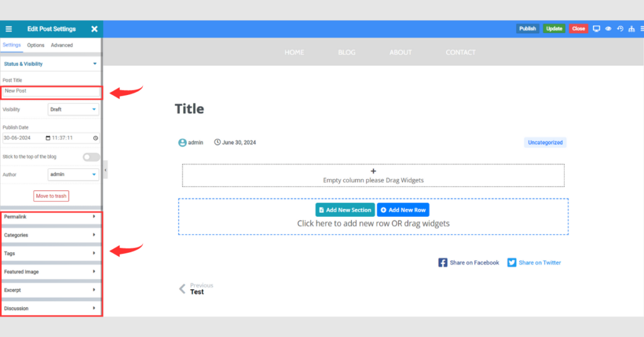Click the admin author name link
644x337 pixels.
(196, 143)
